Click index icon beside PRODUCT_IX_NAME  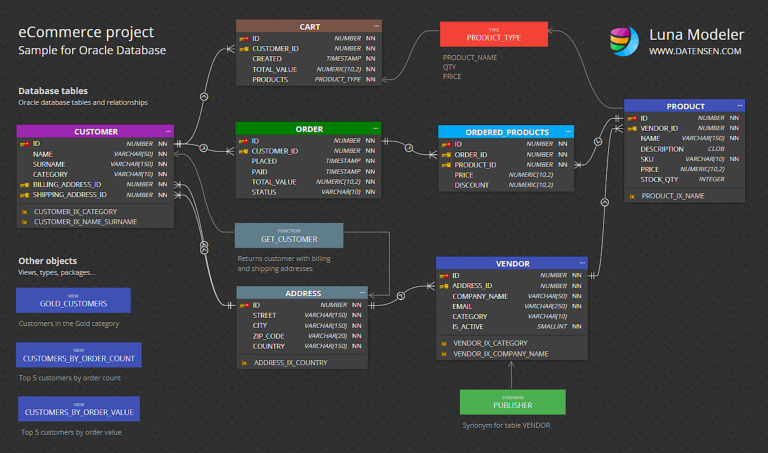click(x=631, y=196)
